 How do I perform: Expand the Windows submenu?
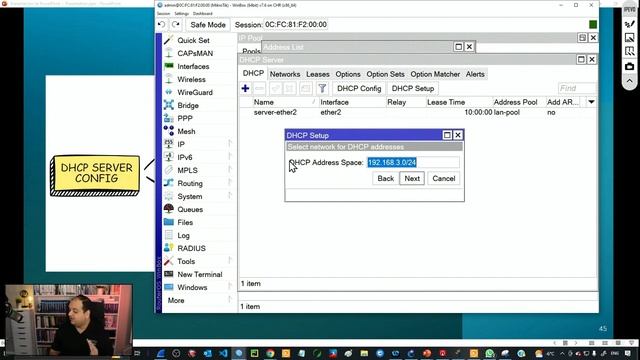click(192, 288)
